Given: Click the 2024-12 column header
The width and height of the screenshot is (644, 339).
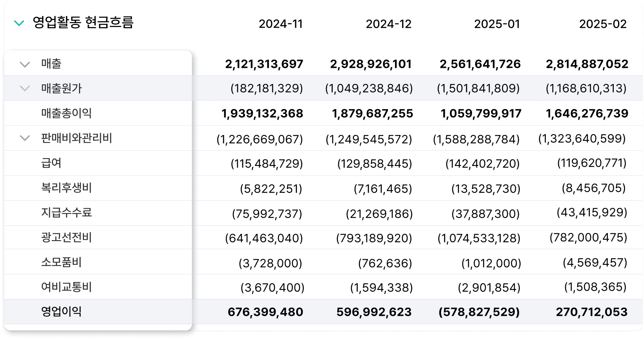Looking at the screenshot, I should (x=389, y=24).
